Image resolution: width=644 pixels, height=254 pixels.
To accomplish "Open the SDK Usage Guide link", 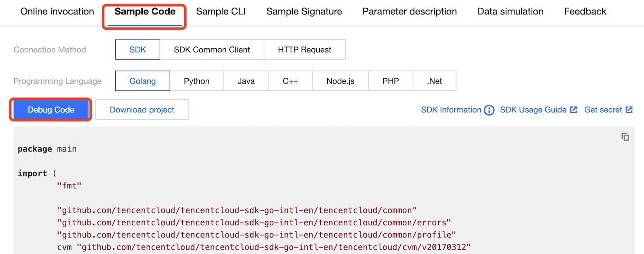I will [533, 110].
